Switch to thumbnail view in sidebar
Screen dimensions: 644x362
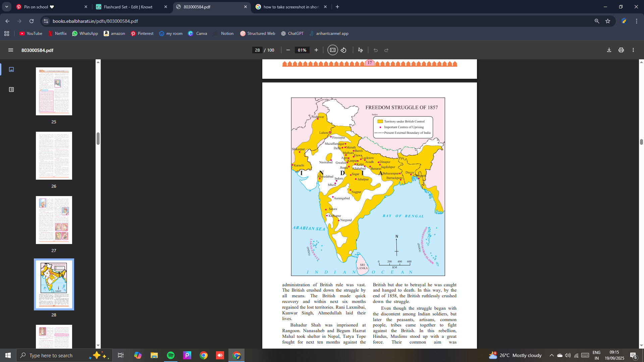pos(11,69)
